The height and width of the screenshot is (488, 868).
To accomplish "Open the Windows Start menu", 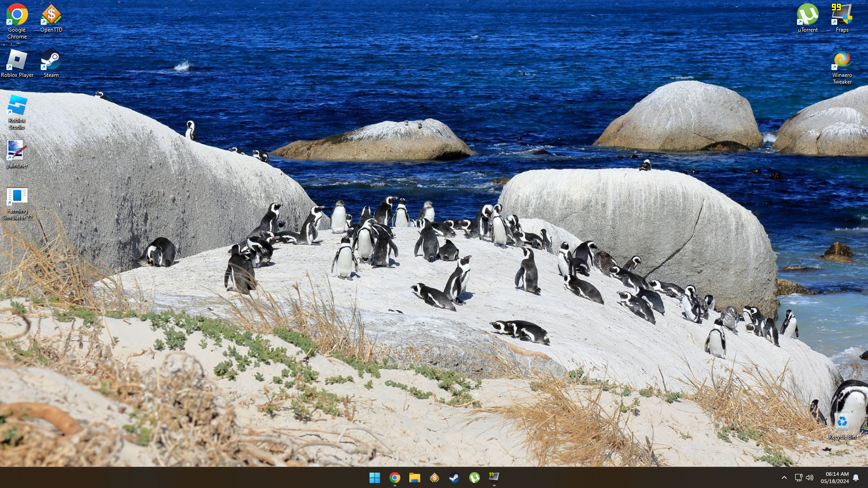I will (375, 478).
